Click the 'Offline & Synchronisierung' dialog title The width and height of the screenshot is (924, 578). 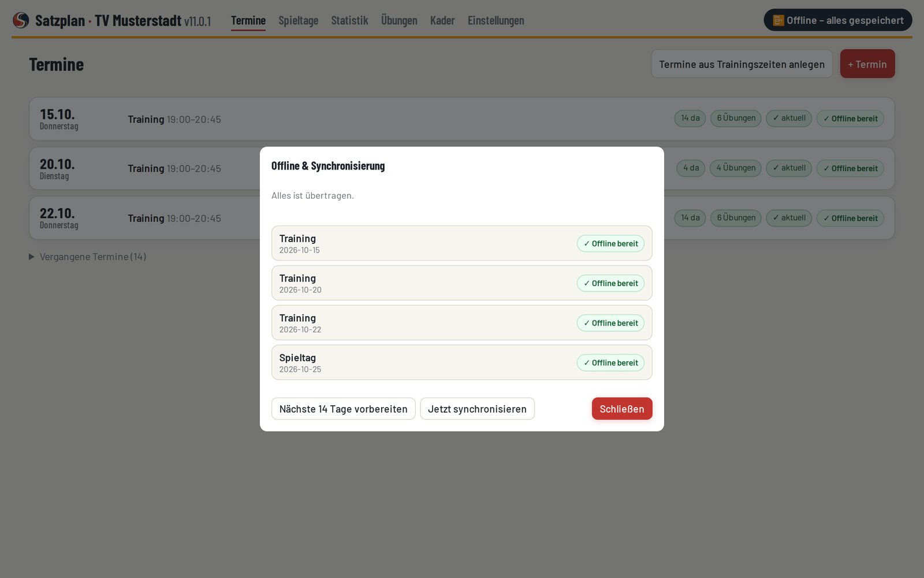click(328, 166)
